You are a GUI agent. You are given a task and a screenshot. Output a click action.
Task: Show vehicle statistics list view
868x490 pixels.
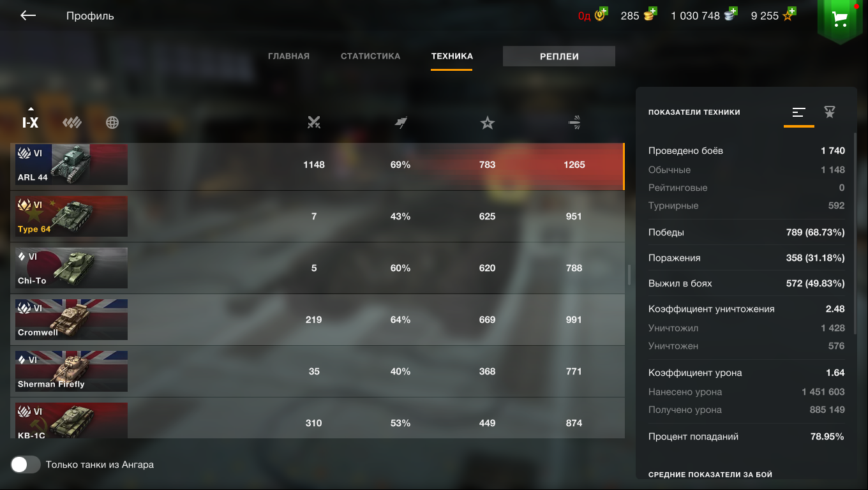click(798, 112)
